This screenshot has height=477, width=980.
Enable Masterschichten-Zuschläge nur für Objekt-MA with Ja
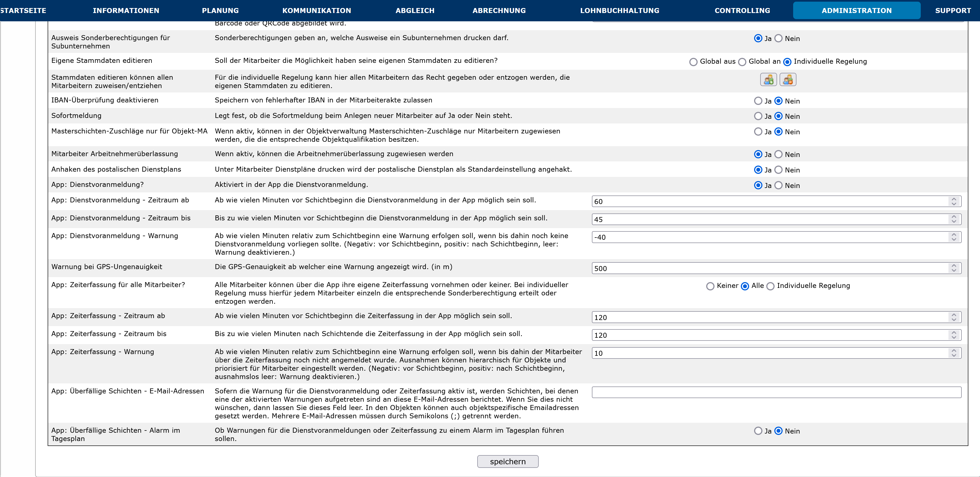[758, 132]
